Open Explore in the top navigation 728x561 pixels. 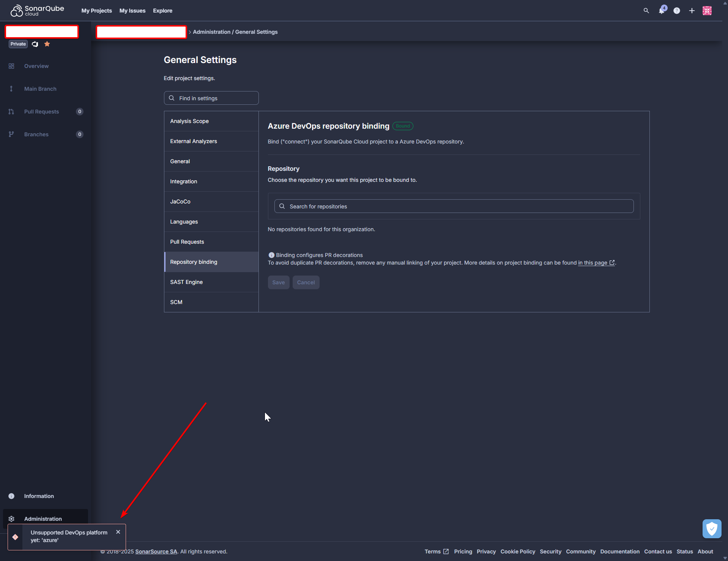tap(162, 11)
